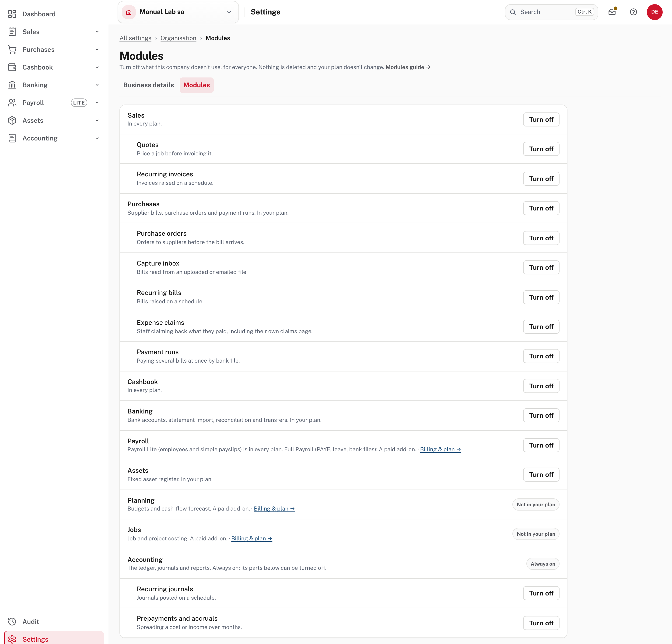Click the company home icon beside Manual Lab sa
This screenshot has width=672, height=644.
(129, 12)
